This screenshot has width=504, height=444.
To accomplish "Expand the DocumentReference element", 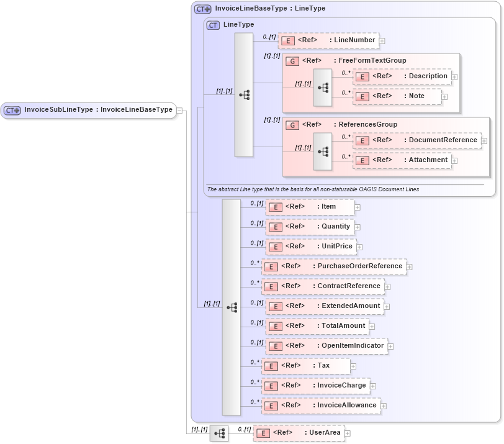I will click(x=484, y=140).
